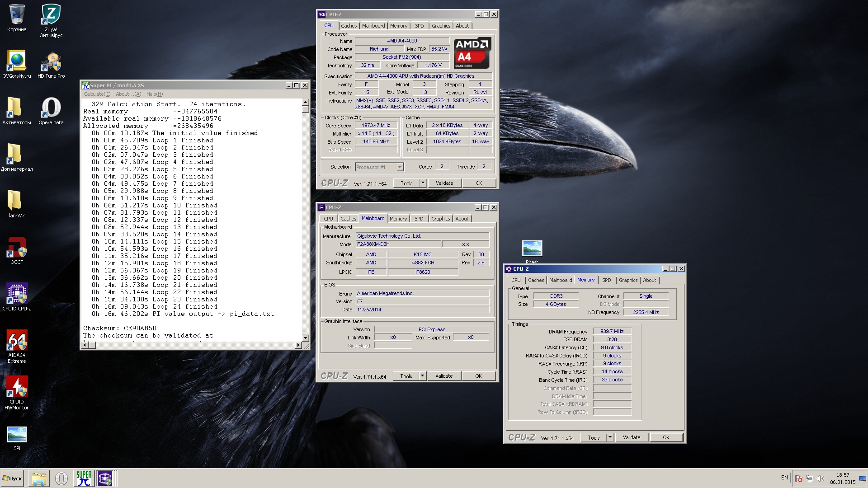Click Validate in Mainboard CPU-Z window

click(x=444, y=376)
